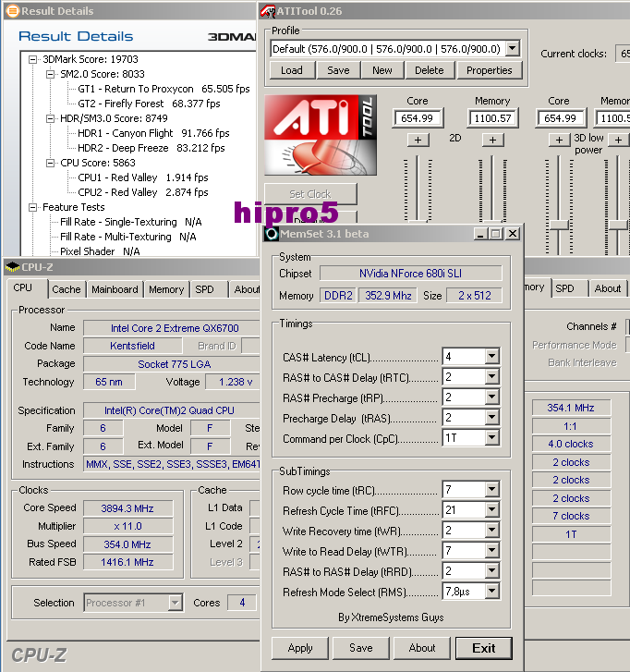
Task: Click Exit in MemSet
Action: coord(483,648)
